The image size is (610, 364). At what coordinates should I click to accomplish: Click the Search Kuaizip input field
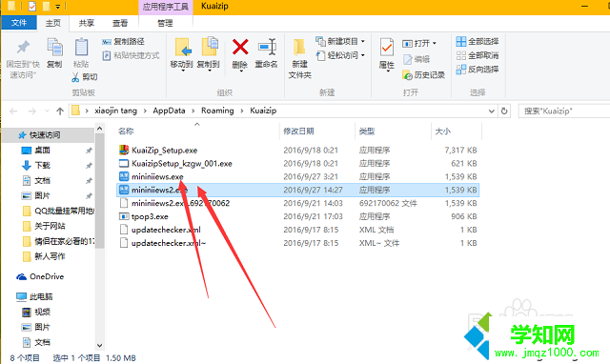[564, 111]
